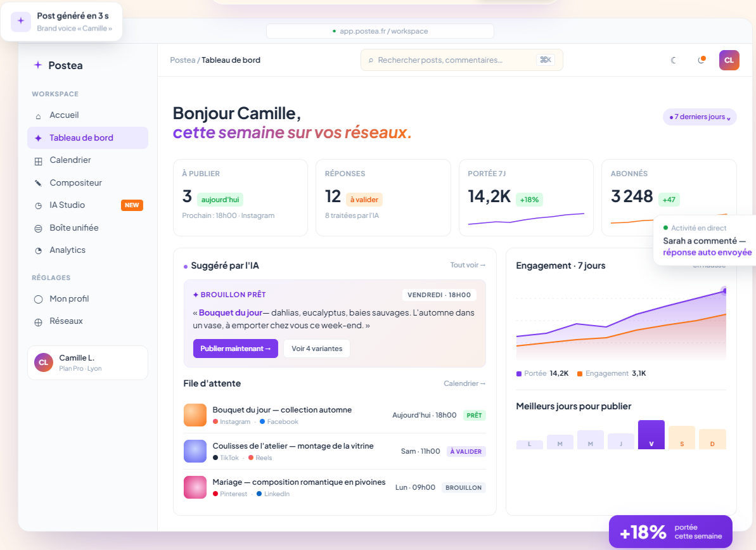This screenshot has width=756, height=550.
Task: Navigate to Analytics in sidebar
Action: [87, 250]
